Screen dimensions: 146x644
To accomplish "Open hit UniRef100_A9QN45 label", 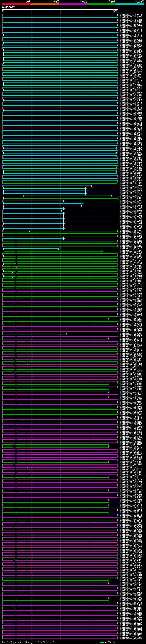I will coord(131,203).
